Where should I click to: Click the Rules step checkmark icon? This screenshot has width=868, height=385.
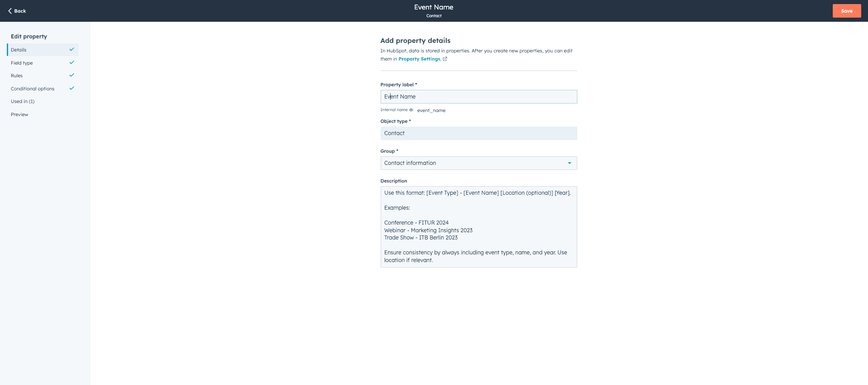coord(71,75)
